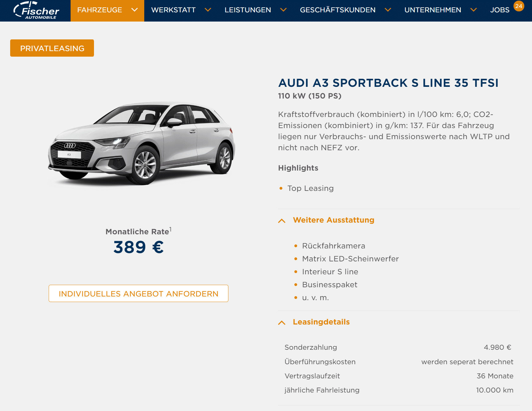This screenshot has width=532, height=411.
Task: Click the Privatleasing label button
Action: point(52,48)
